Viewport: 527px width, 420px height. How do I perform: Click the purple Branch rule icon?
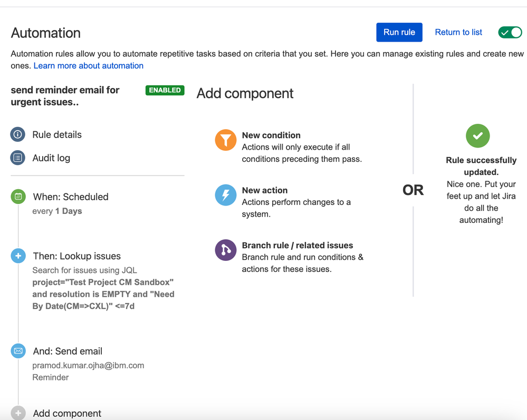(x=226, y=250)
